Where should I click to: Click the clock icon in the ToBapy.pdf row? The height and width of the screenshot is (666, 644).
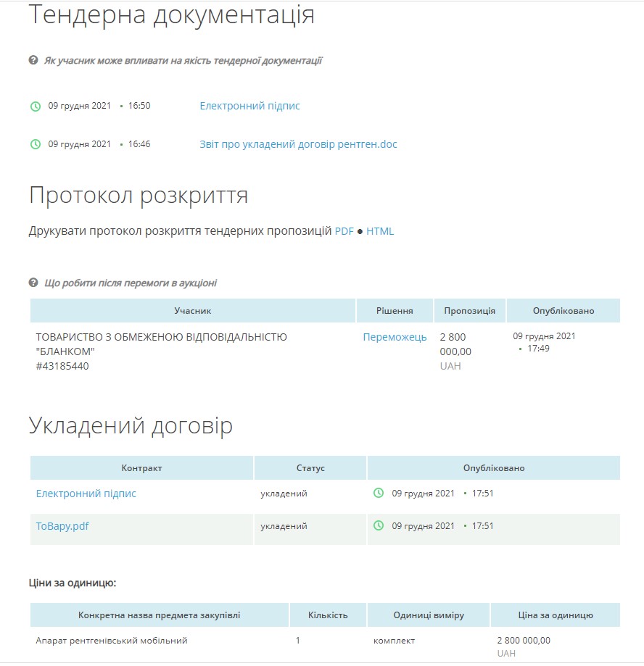click(379, 526)
